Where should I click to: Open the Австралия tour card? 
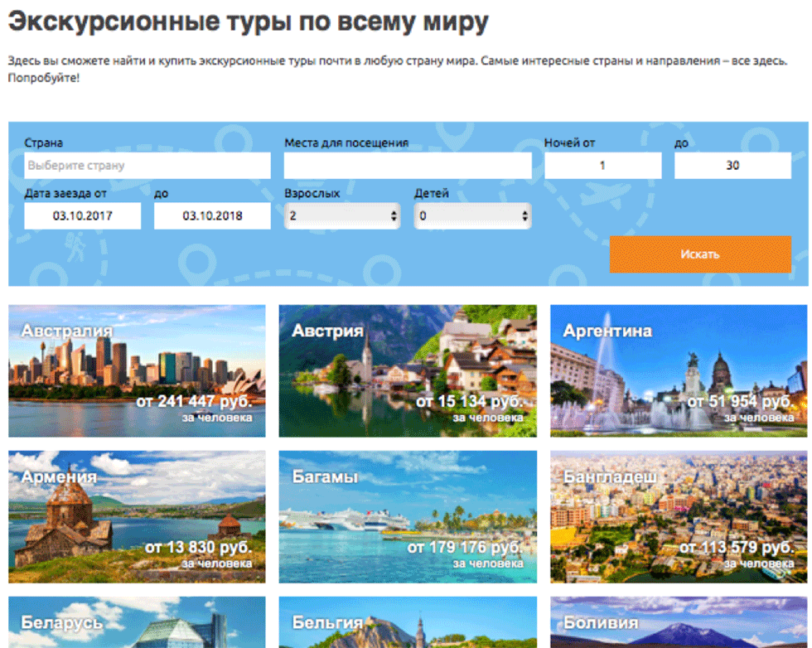click(x=137, y=370)
